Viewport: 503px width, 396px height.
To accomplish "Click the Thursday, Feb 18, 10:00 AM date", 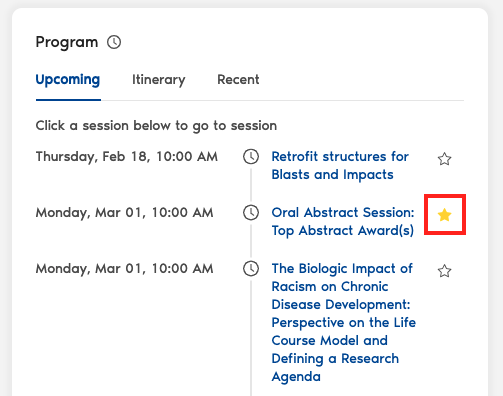I will click(x=127, y=157).
